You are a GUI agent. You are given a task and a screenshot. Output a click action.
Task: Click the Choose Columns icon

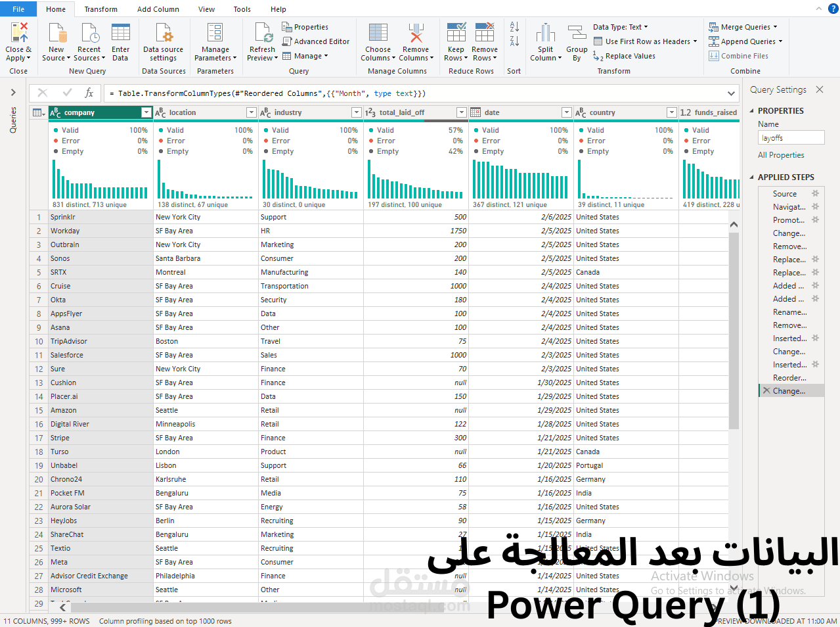coord(378,32)
